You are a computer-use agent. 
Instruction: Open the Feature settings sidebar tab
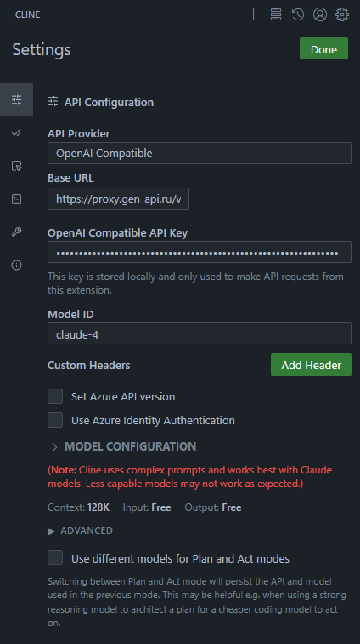(x=16, y=166)
